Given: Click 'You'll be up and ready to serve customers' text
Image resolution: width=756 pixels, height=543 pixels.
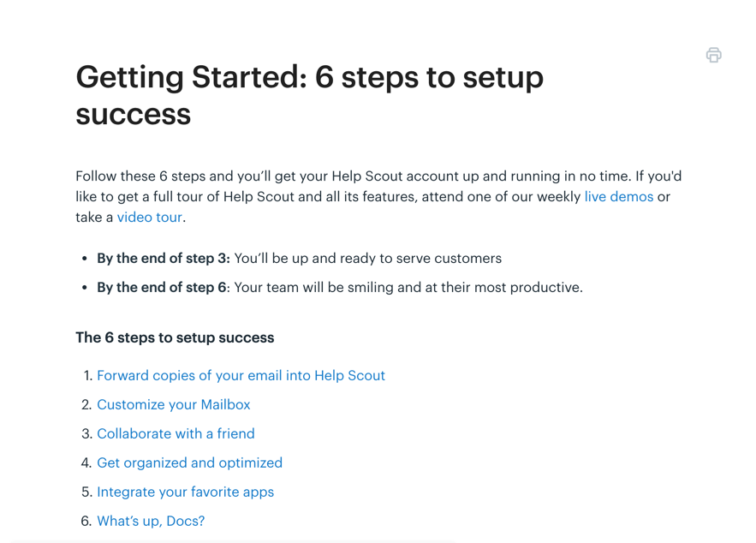Looking at the screenshot, I should [x=368, y=259].
